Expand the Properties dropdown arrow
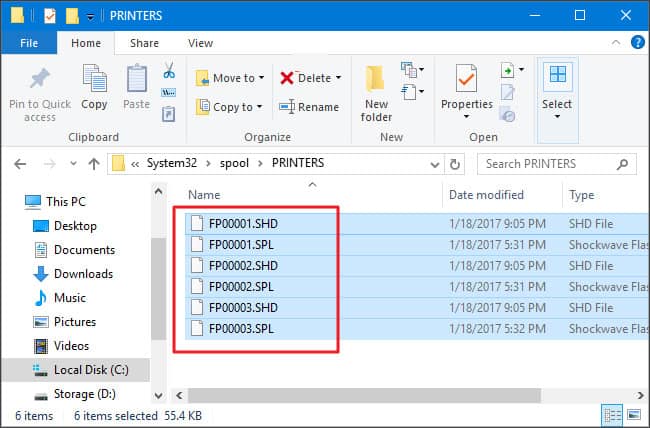650x428 pixels. (x=466, y=117)
